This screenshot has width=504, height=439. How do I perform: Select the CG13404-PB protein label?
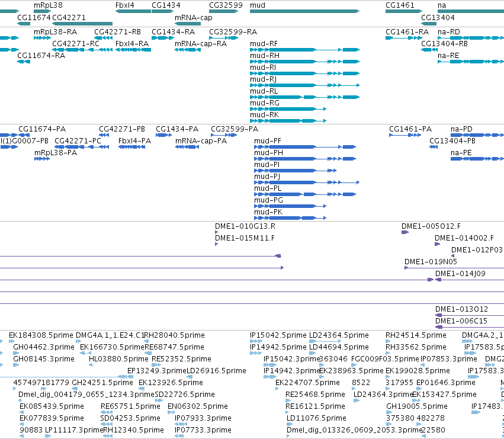click(452, 141)
